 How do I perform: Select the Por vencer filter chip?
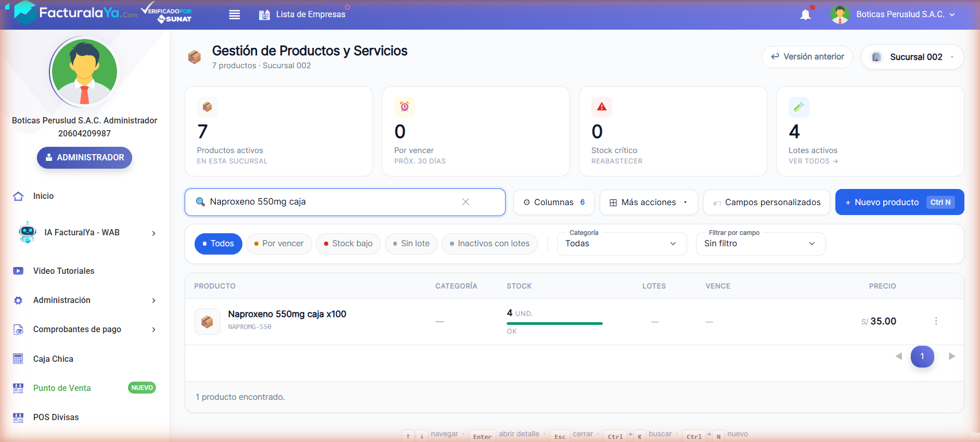pyautogui.click(x=279, y=244)
